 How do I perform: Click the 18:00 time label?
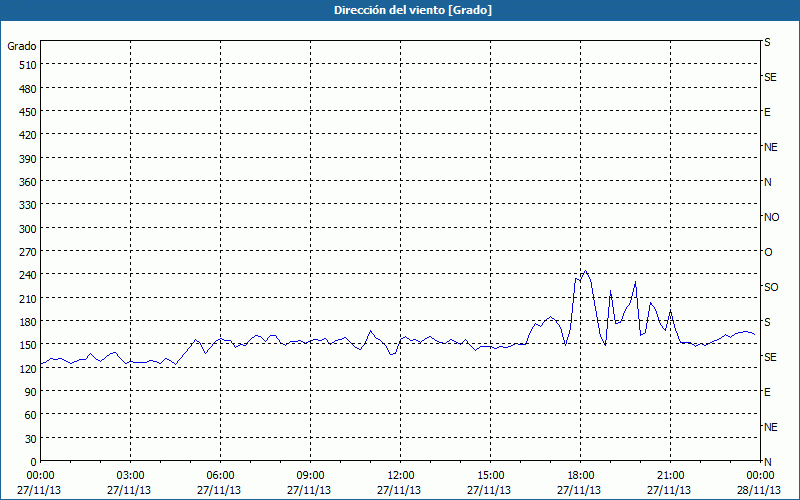tap(580, 476)
